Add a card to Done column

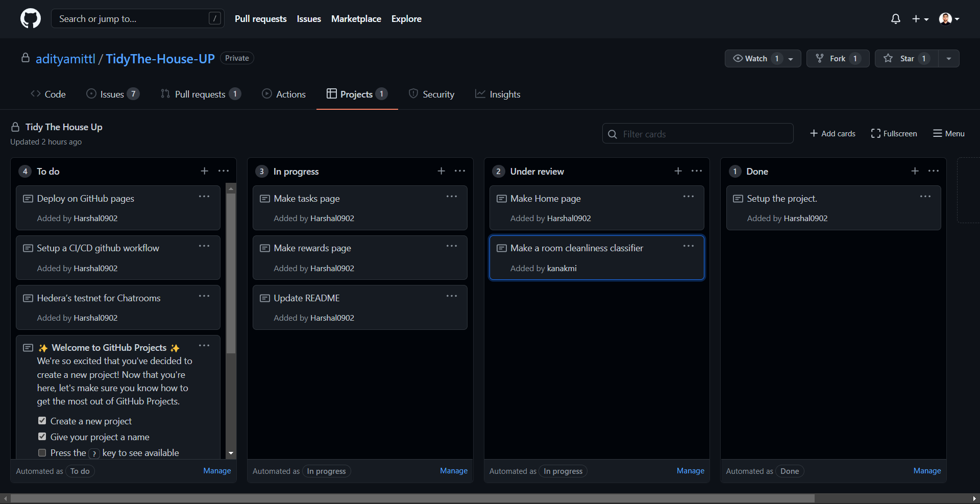point(915,171)
